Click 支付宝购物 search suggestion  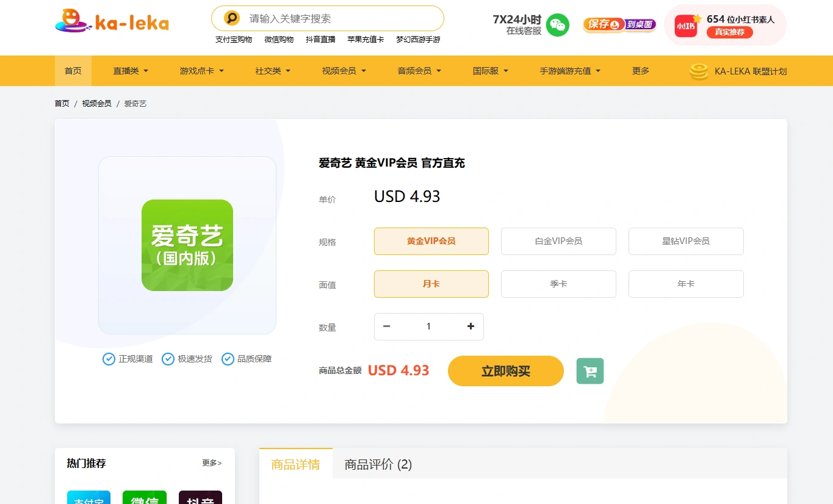(234, 40)
